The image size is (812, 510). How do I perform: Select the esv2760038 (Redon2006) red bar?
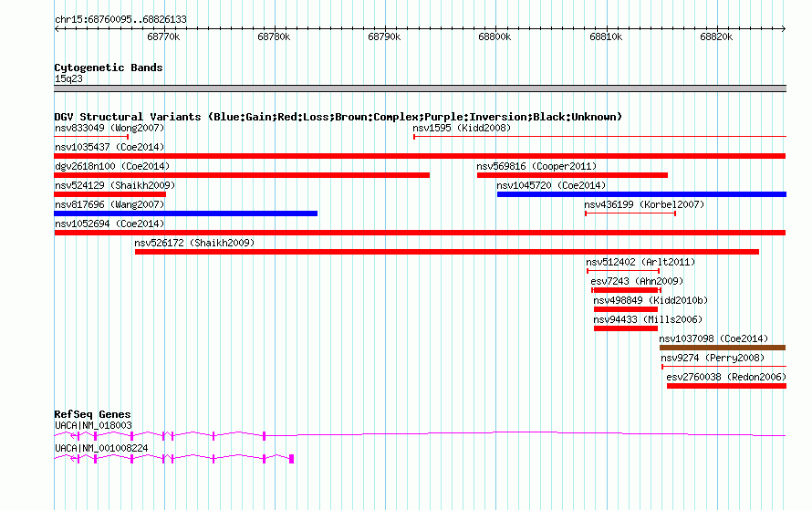[726, 386]
